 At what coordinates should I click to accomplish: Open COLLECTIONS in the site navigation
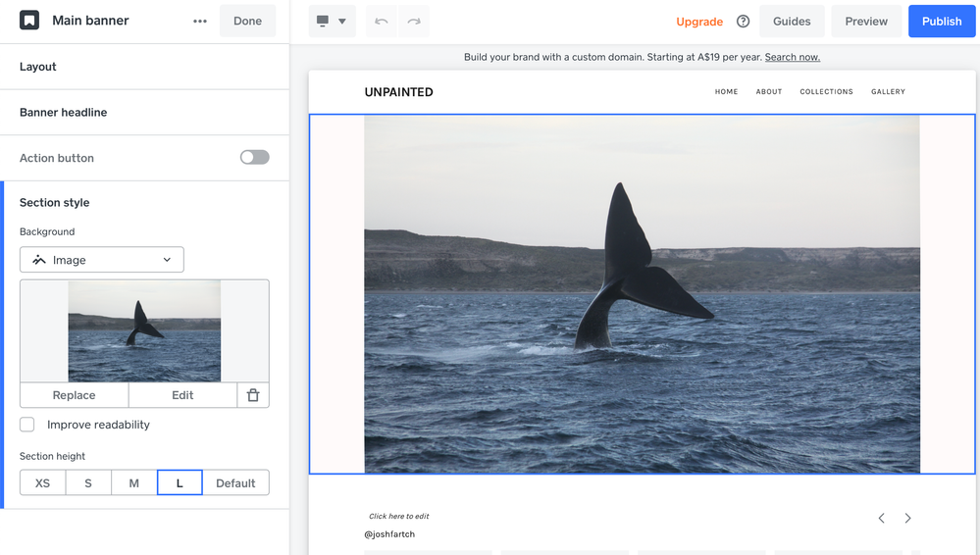coord(826,91)
